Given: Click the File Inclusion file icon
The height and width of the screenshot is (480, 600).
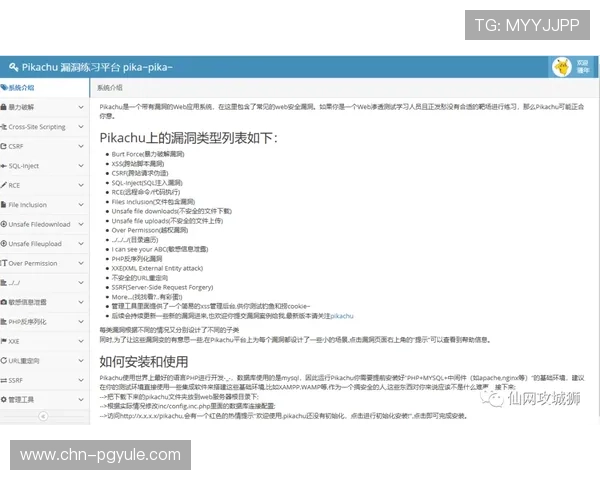Looking at the screenshot, I should [3, 205].
